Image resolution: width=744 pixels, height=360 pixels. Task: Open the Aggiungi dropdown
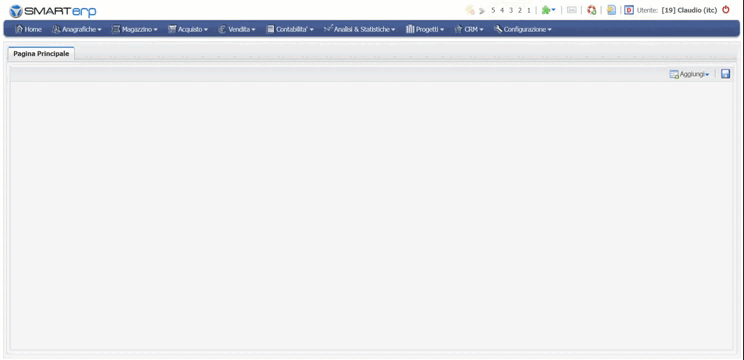click(689, 74)
